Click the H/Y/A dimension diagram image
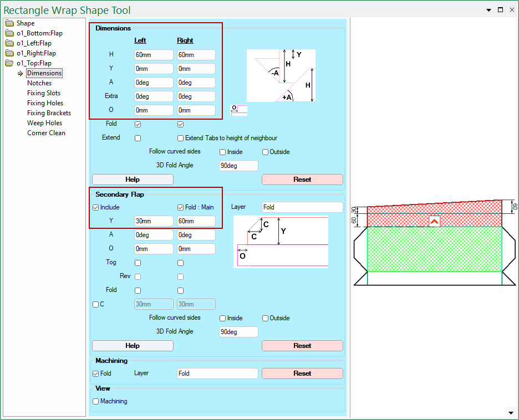This screenshot has height=420, width=519. pyautogui.click(x=281, y=76)
